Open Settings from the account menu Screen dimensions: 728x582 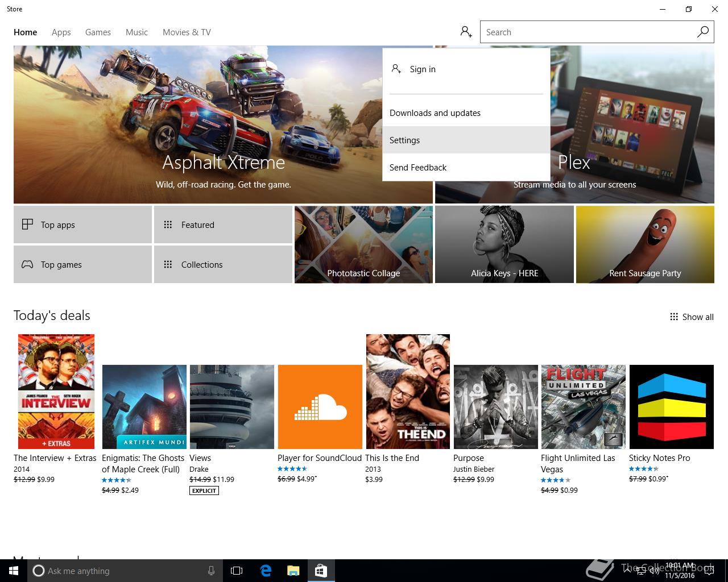click(x=466, y=140)
